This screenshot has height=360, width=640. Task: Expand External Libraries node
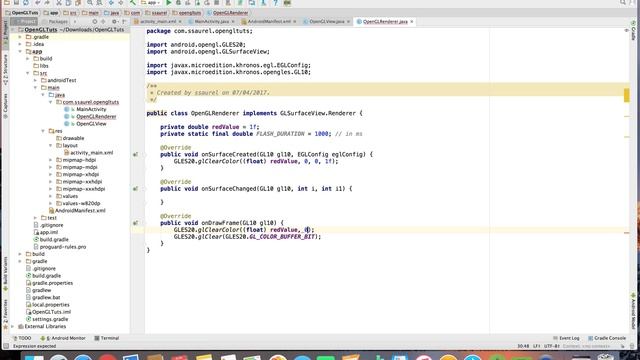pos(12,327)
